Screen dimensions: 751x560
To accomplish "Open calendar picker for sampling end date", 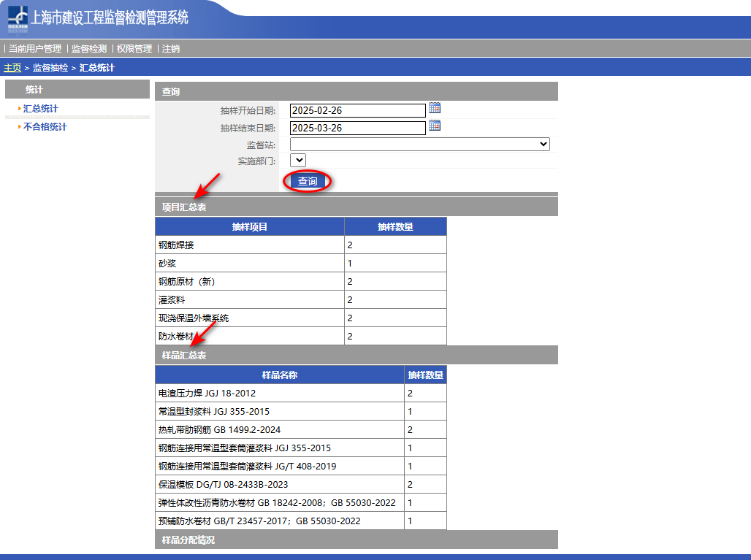I will pos(435,126).
